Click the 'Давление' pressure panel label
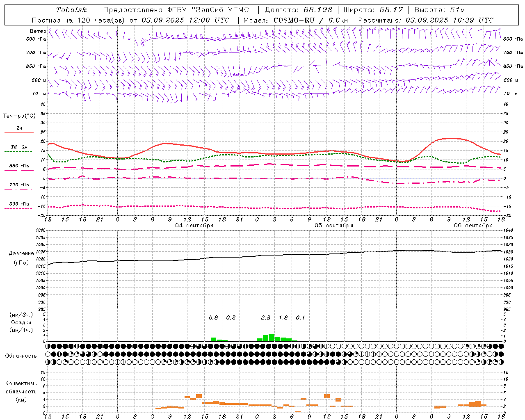 (x=21, y=253)
